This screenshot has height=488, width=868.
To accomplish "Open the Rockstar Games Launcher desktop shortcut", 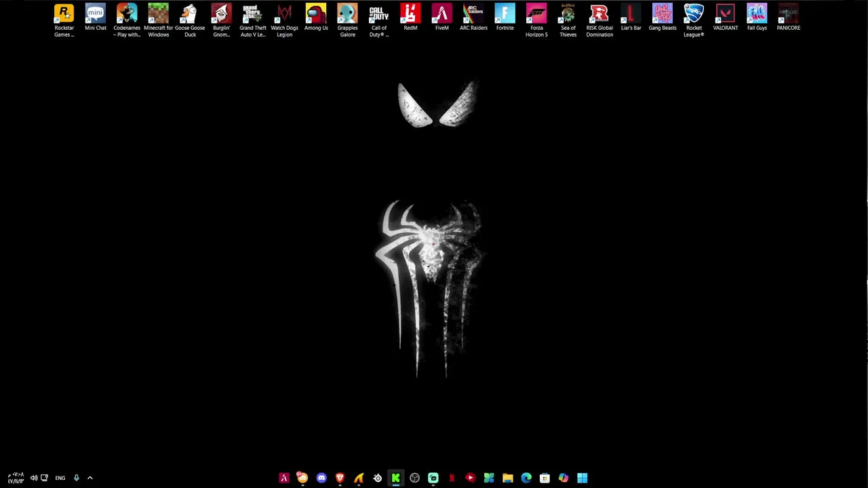I will click(x=64, y=20).
